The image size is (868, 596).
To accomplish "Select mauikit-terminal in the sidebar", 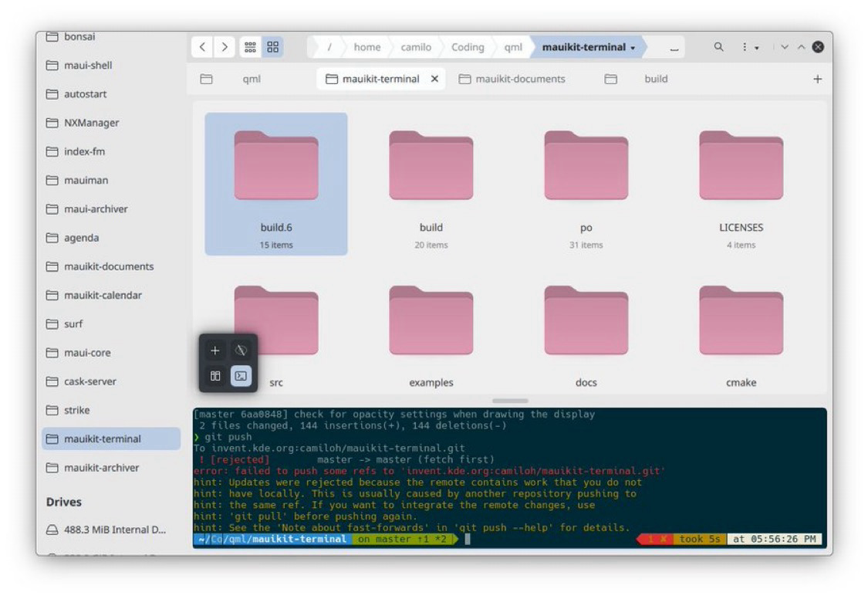I will (x=111, y=439).
